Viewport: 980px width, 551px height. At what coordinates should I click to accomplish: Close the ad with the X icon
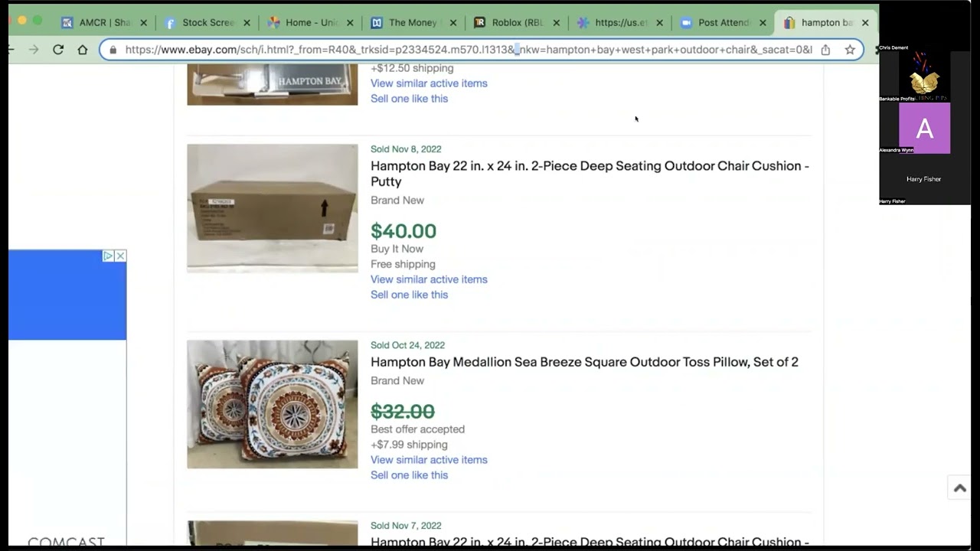tap(120, 256)
